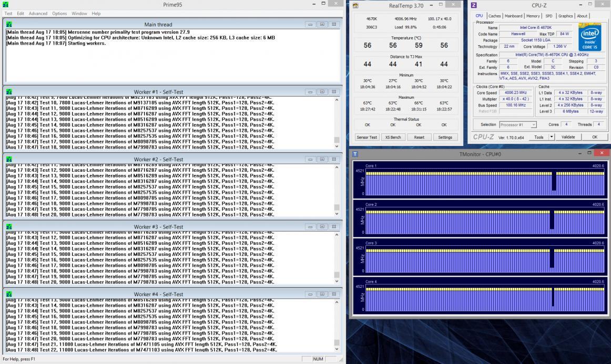The height and width of the screenshot is (364, 611).
Task: Open the Options menu in Prime95
Action: point(59,13)
